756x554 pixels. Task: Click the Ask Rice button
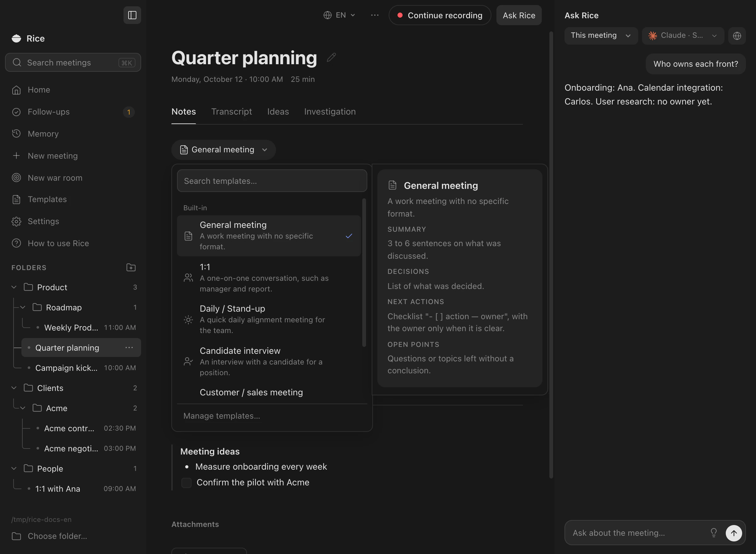point(519,15)
